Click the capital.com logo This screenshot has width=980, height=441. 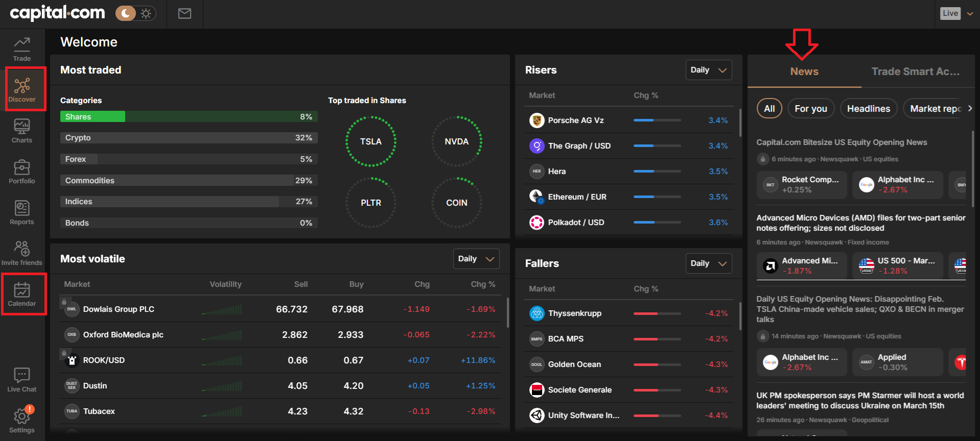[57, 13]
